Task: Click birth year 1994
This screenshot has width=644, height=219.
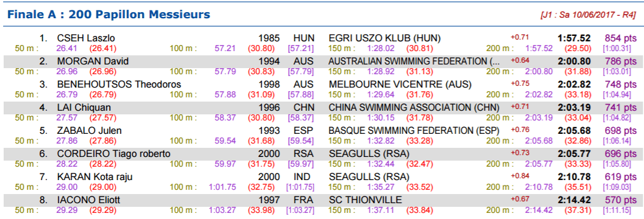Action: (x=269, y=61)
